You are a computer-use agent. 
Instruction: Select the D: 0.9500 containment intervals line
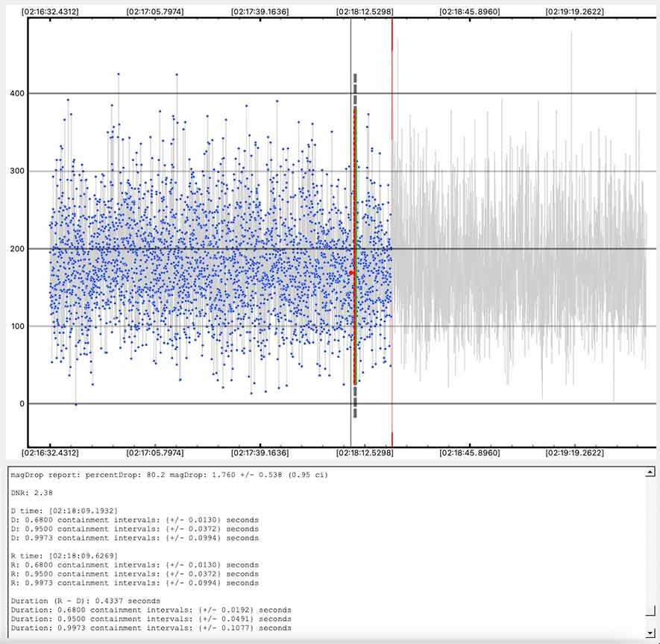click(135, 529)
